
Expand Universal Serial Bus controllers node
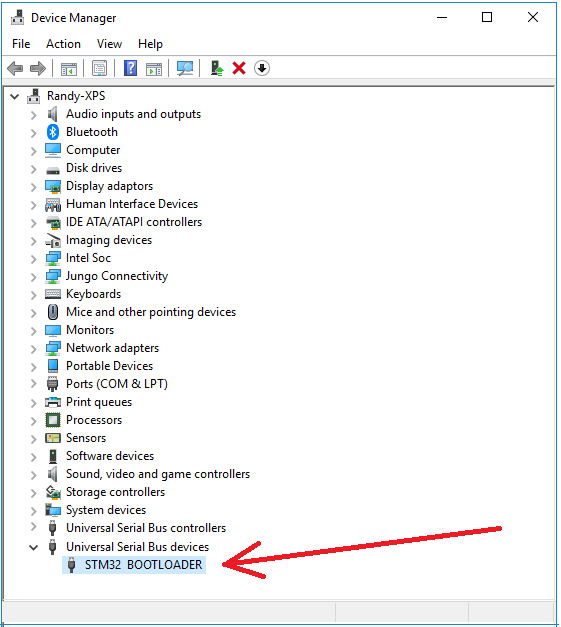coord(34,528)
